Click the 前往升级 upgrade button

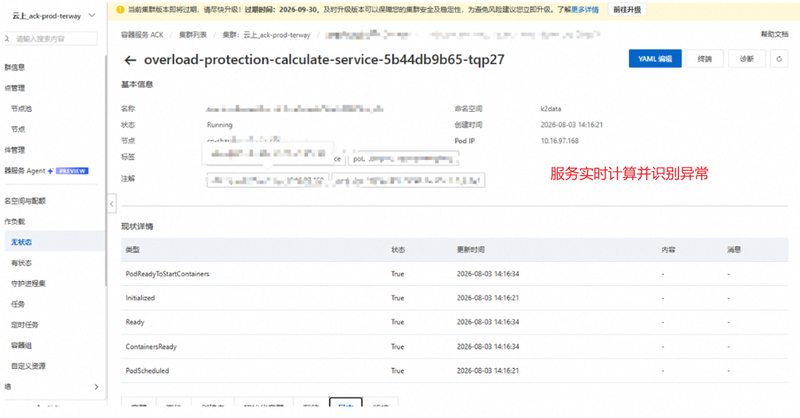point(627,10)
